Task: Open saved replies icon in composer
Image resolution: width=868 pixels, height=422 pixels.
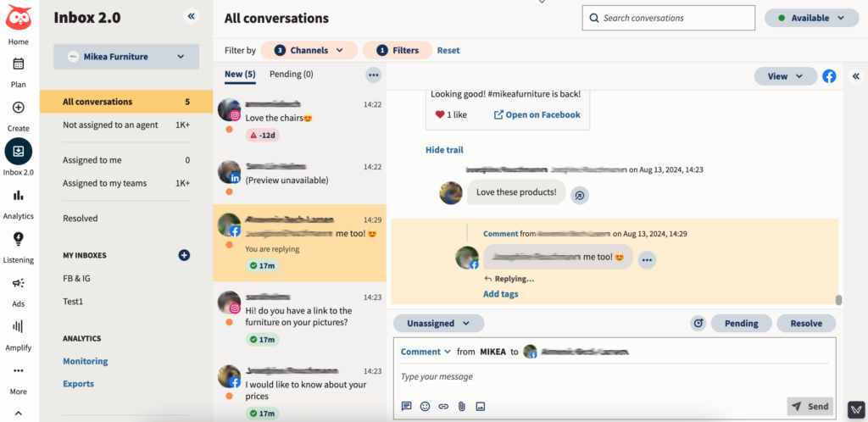Action: point(407,407)
